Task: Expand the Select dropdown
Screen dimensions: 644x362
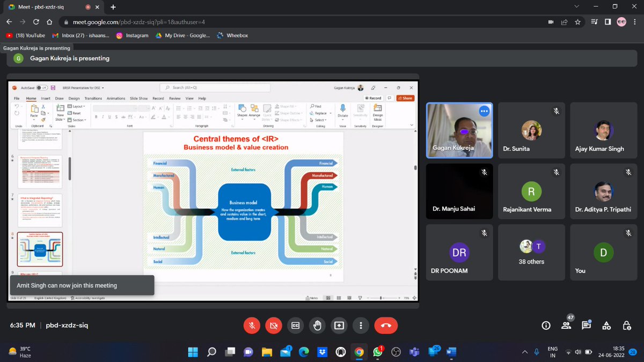Action: tap(319, 120)
